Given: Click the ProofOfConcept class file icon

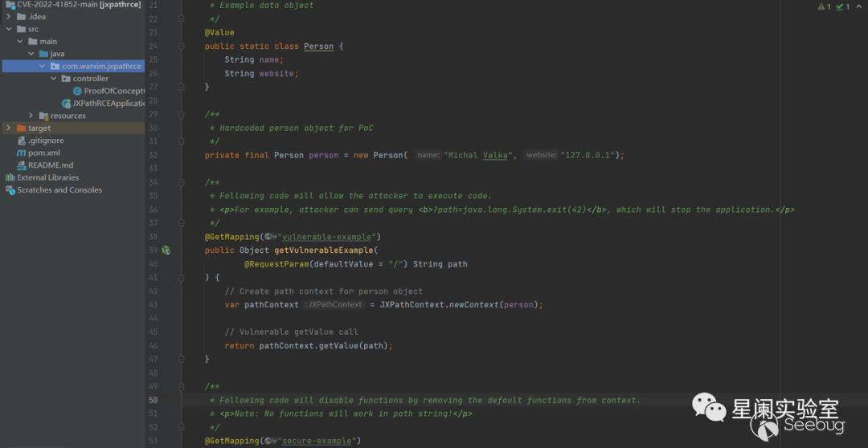Looking at the screenshot, I should 77,91.
